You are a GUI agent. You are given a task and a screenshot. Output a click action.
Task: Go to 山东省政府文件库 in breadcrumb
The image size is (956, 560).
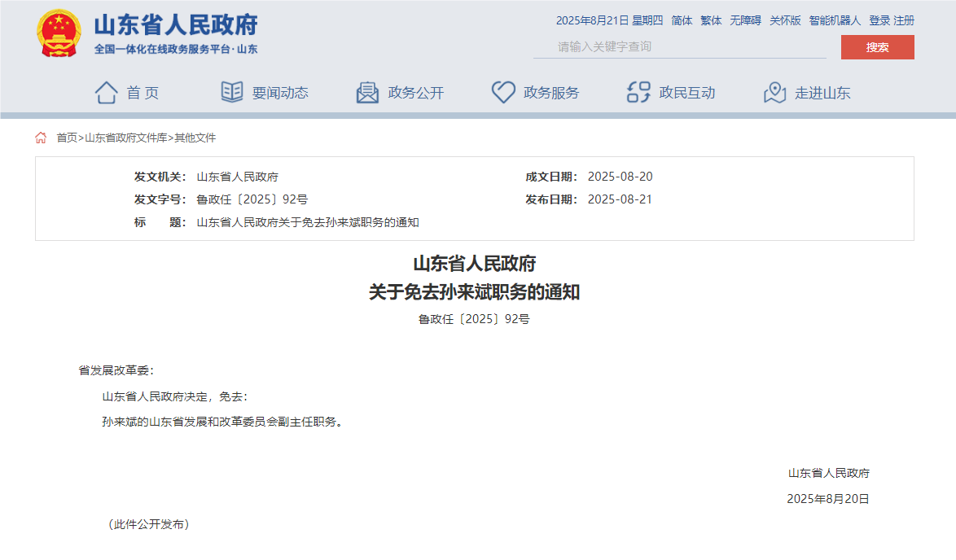coord(126,138)
